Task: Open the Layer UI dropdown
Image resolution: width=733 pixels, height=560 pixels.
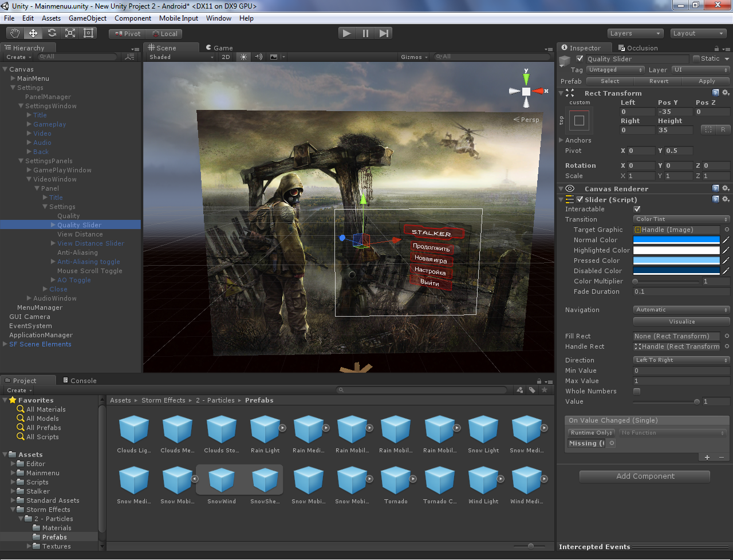Action: [x=700, y=70]
